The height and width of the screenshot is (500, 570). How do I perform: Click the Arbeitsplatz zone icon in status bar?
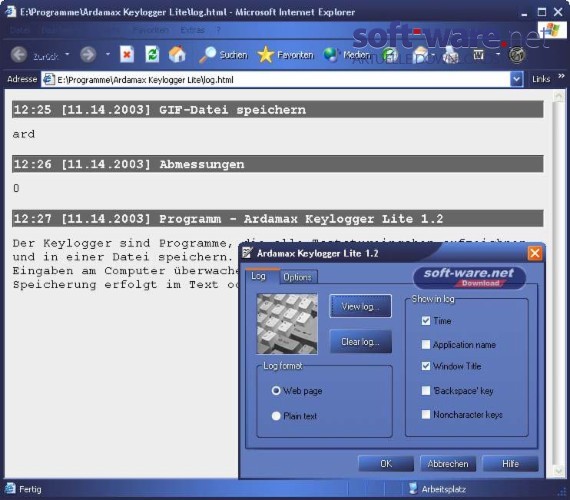tap(413, 488)
